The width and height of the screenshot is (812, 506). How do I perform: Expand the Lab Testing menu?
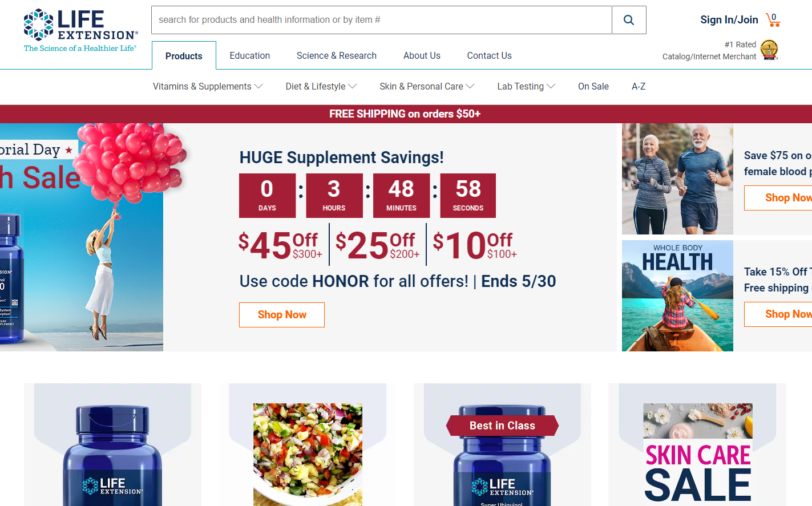pos(526,87)
